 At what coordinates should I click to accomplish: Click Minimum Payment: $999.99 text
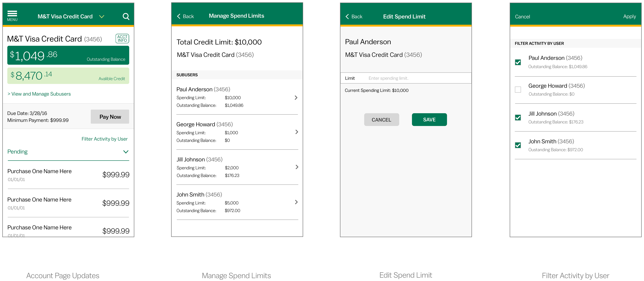tap(38, 120)
